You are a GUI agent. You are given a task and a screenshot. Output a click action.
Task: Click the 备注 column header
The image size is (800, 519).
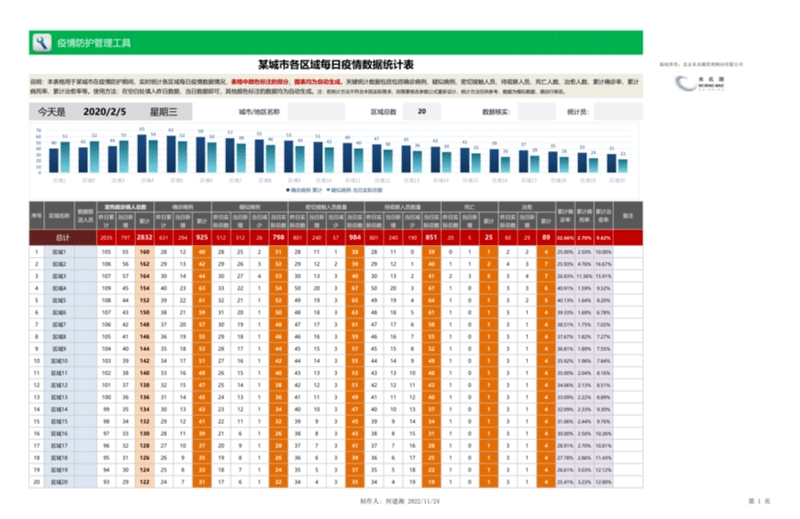click(628, 215)
